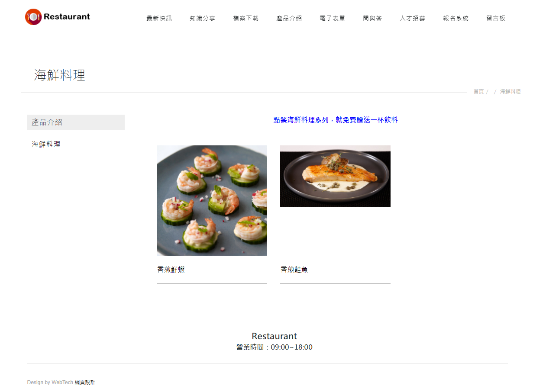546x392 pixels.
Task: Go to 報名系統 page
Action: (456, 18)
